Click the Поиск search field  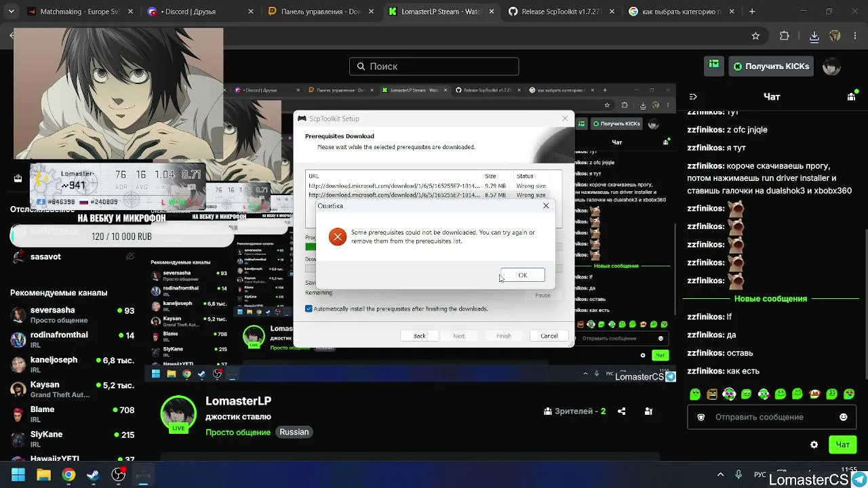(x=434, y=66)
